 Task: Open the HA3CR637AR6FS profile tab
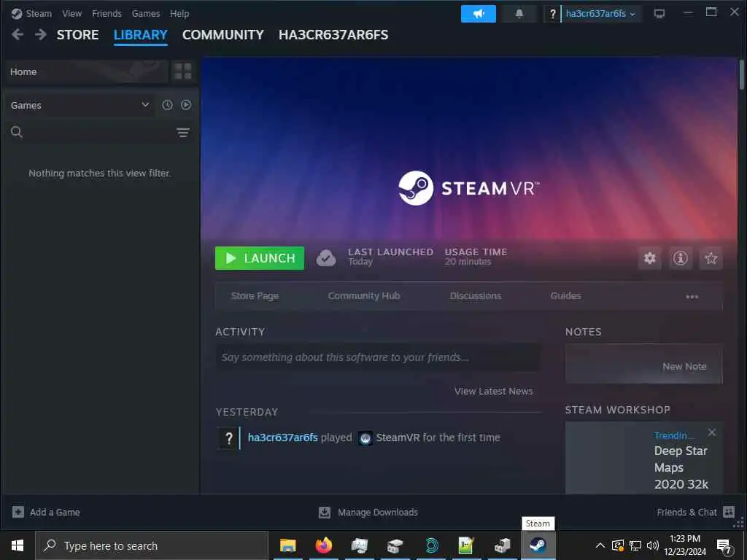point(333,35)
